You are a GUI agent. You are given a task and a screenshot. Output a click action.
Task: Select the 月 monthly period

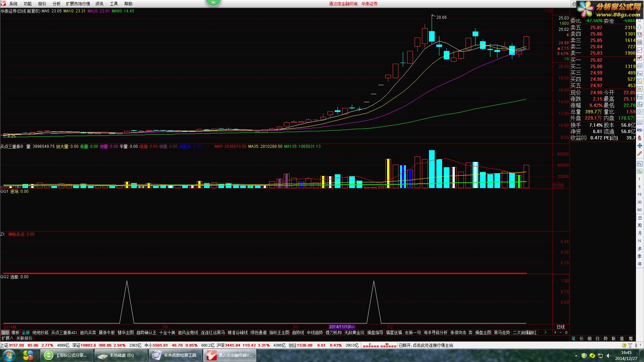[x=640, y=233]
